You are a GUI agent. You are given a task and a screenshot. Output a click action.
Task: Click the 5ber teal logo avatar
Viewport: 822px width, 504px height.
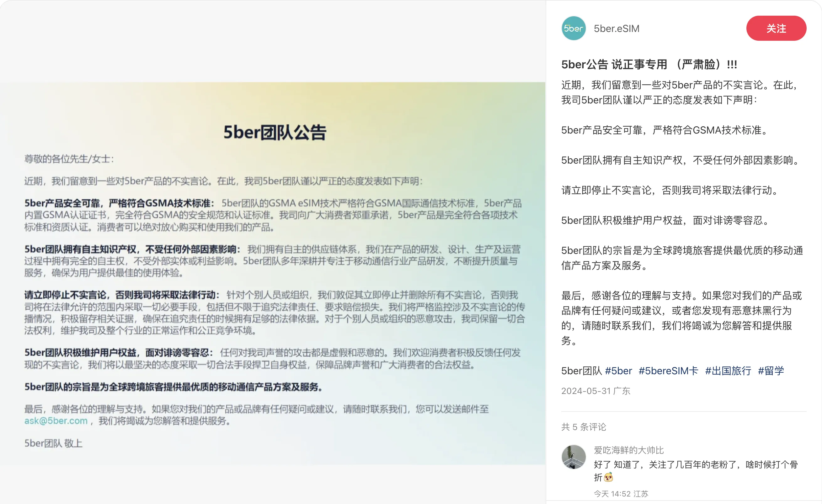click(574, 28)
